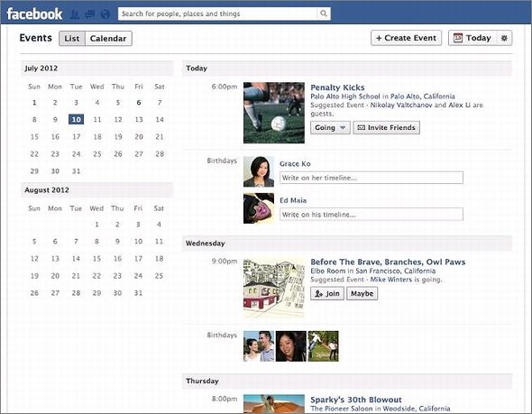Select August 1 in calendar
The height and width of the screenshot is (414, 532).
click(x=96, y=225)
